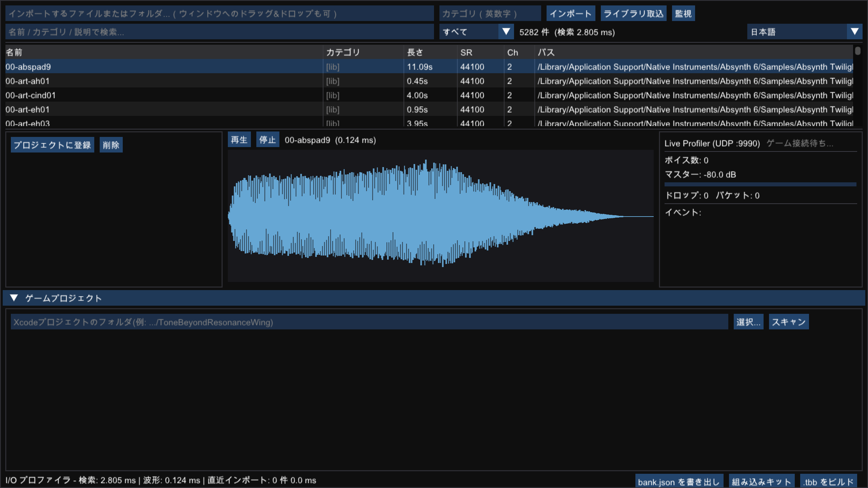Select the 00-art-ah01 row
This screenshot has height=488, width=868.
point(429,81)
